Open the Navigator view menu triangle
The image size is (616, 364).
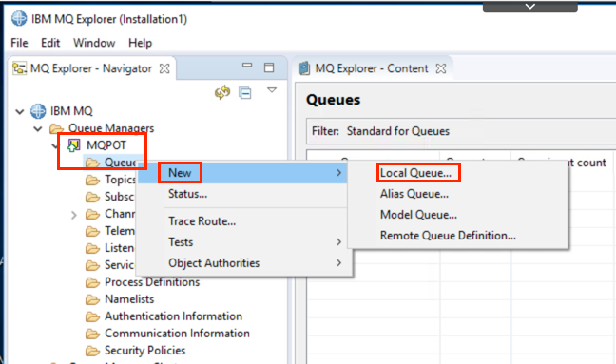click(x=272, y=90)
